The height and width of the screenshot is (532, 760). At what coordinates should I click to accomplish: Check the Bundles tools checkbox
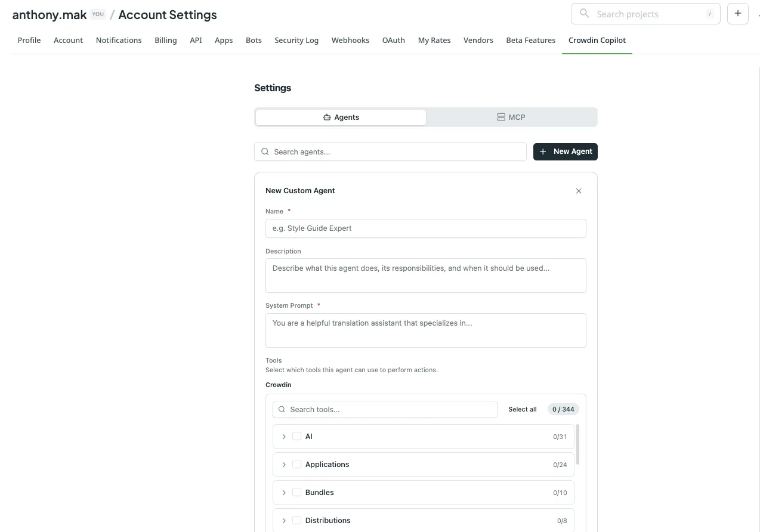(296, 492)
